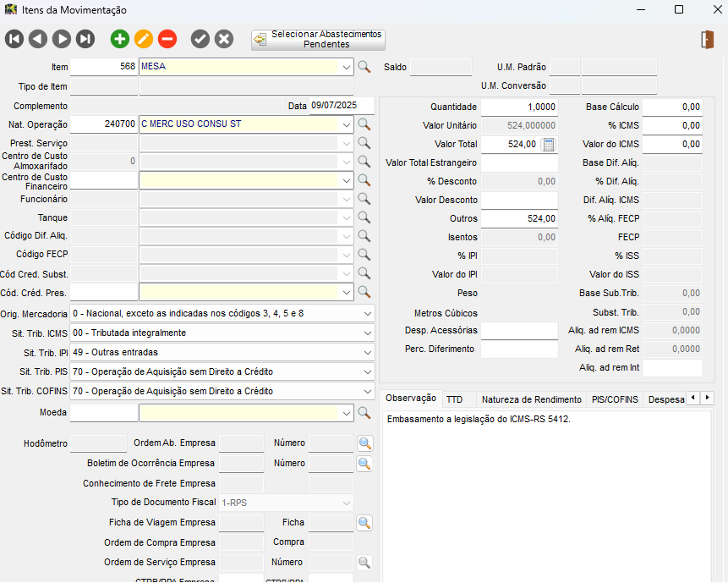This screenshot has width=728, height=583.
Task: Search items with the magnifier beside MESA
Action: [364, 67]
